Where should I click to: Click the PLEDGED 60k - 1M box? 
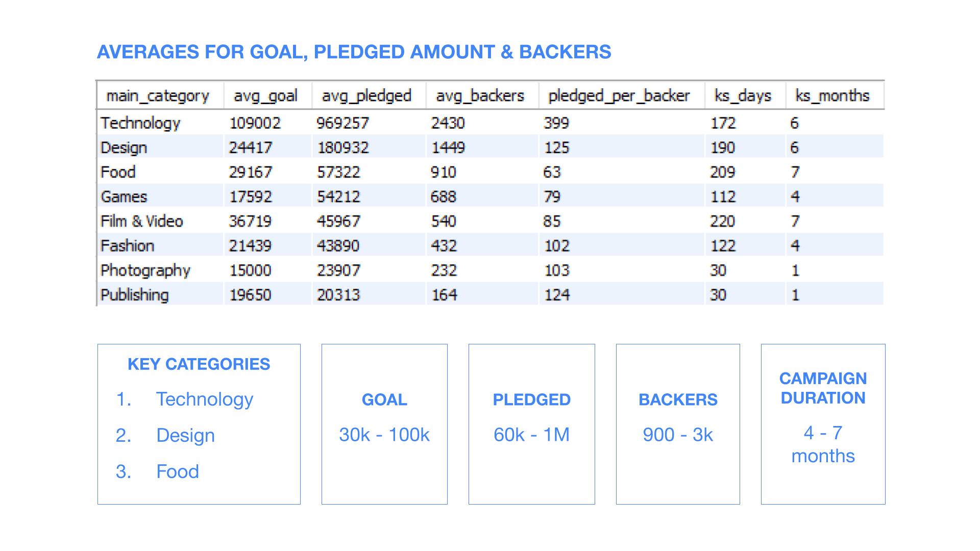[x=531, y=424]
